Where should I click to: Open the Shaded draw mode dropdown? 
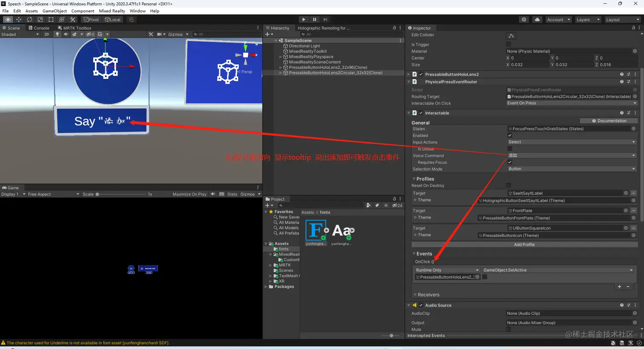pos(20,34)
